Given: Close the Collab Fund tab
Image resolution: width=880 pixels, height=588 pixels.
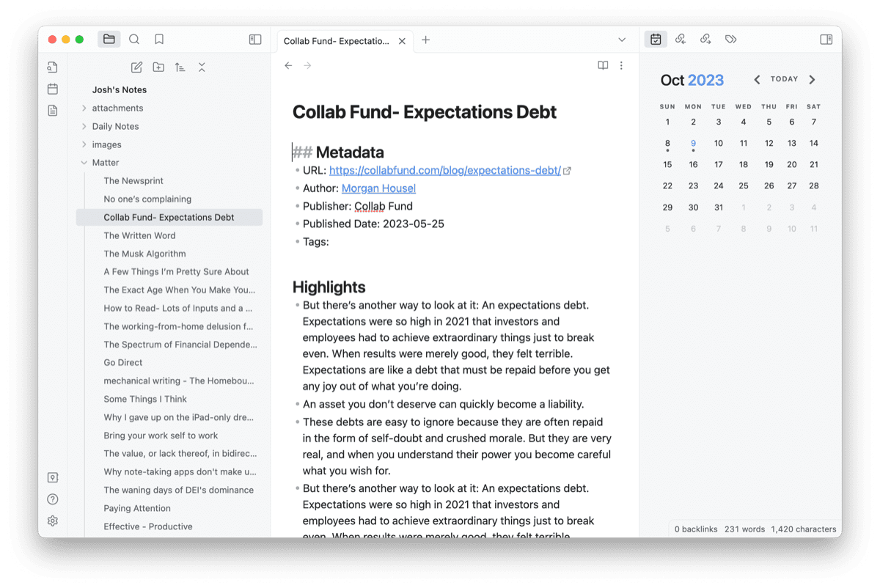Looking at the screenshot, I should tap(402, 41).
